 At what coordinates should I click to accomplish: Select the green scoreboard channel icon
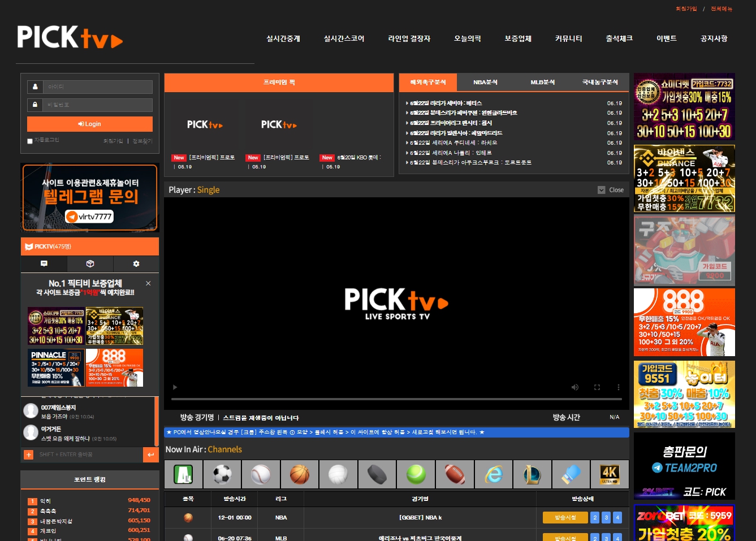(x=183, y=474)
